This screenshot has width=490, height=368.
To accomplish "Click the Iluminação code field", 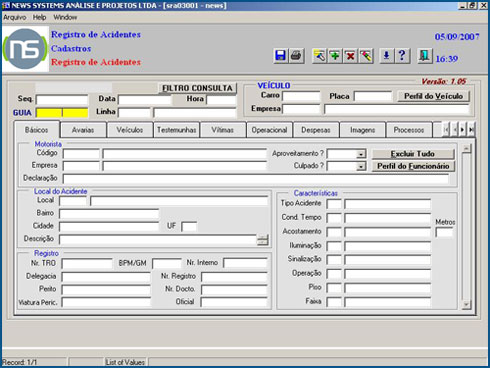I will (334, 246).
